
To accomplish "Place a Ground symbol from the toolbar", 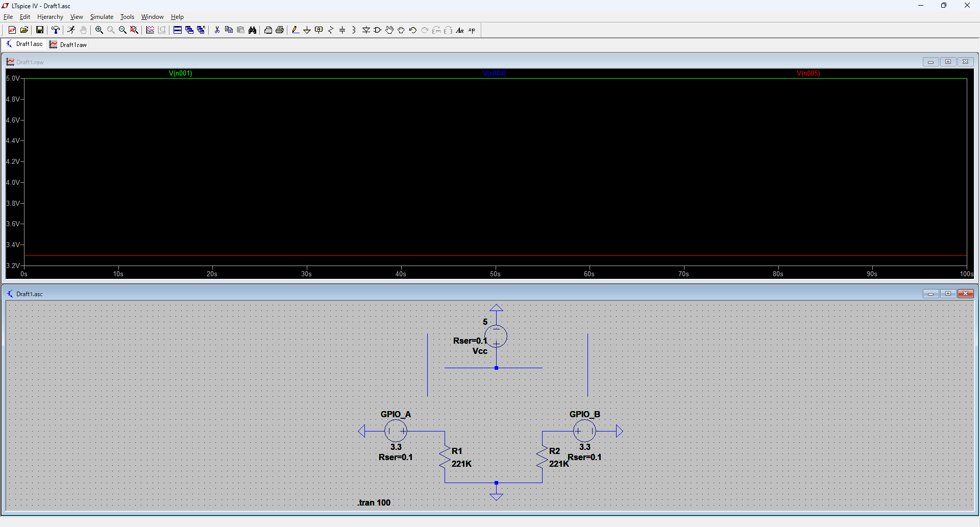I will (307, 30).
